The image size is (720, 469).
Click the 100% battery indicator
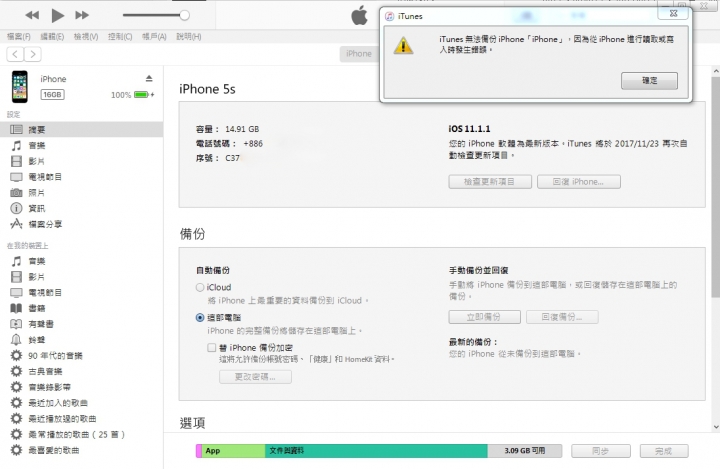[x=132, y=95]
